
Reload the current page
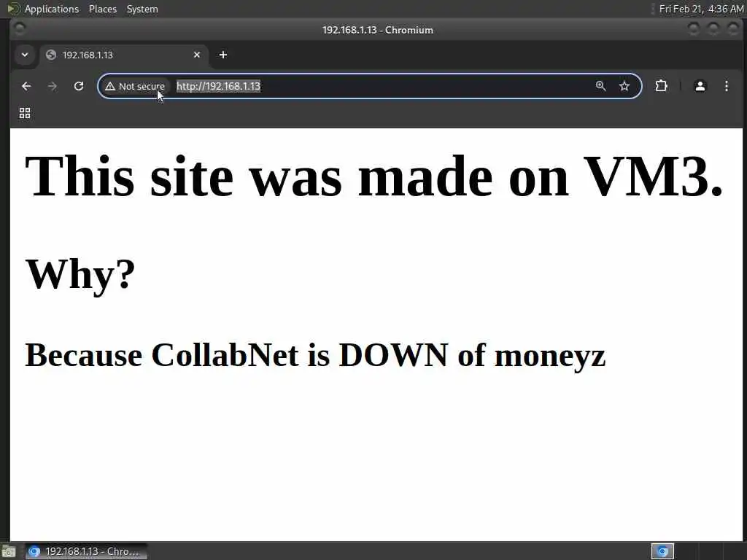pyautogui.click(x=79, y=86)
